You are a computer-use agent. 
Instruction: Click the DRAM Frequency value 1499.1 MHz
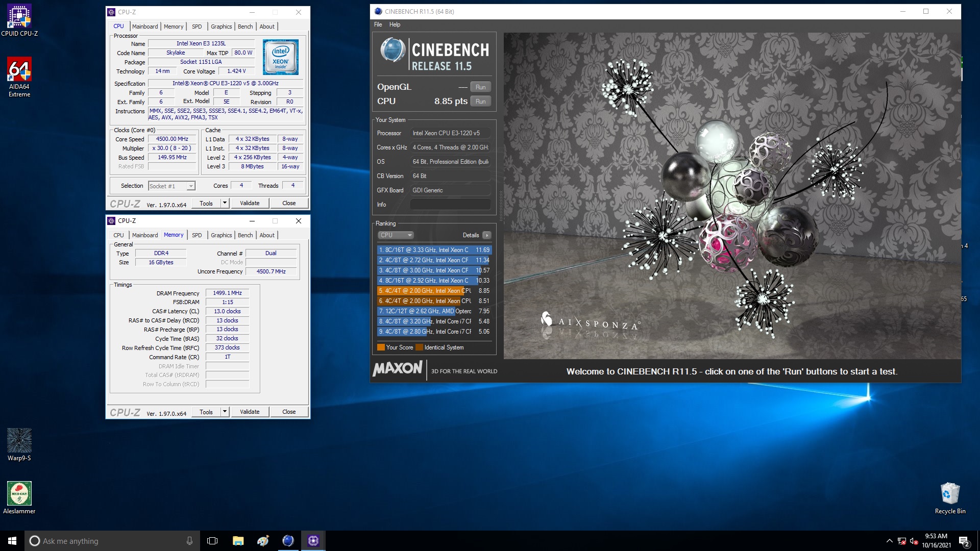point(227,293)
